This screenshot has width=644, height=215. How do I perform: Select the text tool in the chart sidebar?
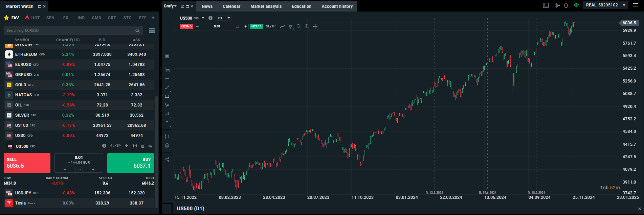pos(167,123)
